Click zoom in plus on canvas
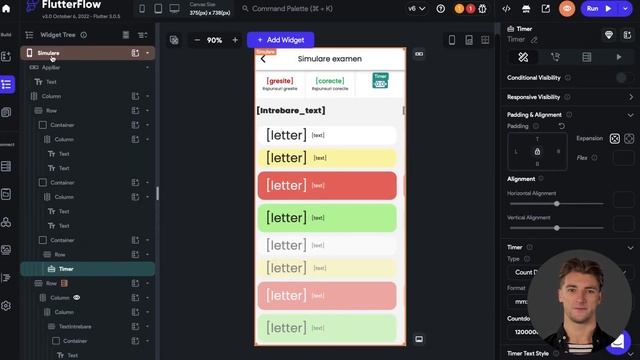The image size is (640, 360). (235, 40)
